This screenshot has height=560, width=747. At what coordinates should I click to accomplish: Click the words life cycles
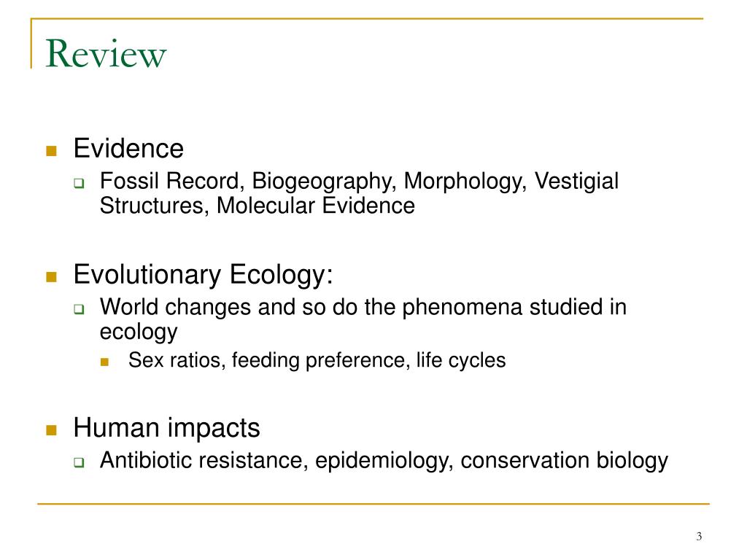[461, 360]
